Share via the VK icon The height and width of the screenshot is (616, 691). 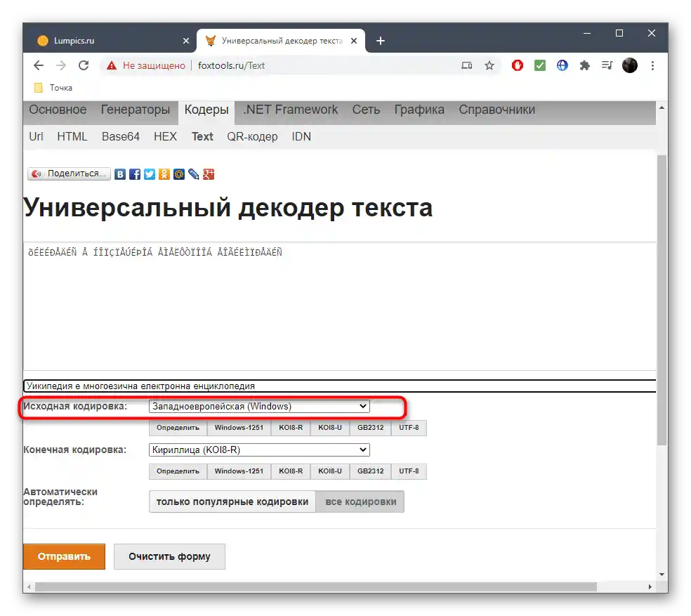(x=120, y=174)
